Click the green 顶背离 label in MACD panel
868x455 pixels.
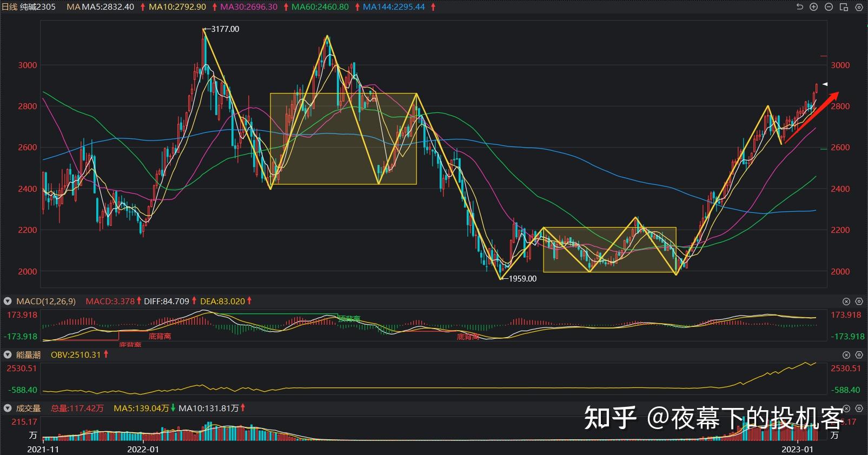pos(349,319)
